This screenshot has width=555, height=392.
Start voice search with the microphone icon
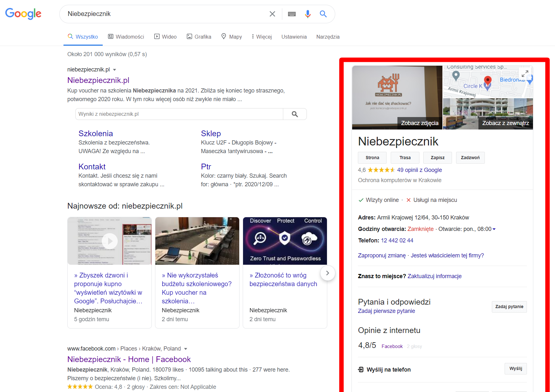click(307, 14)
